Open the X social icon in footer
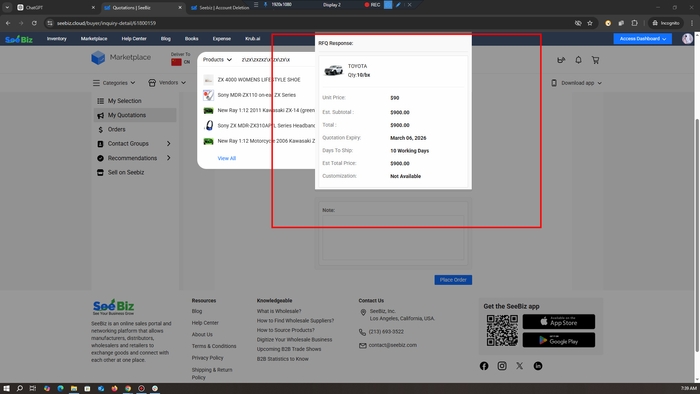The height and width of the screenshot is (394, 700). pos(520,366)
